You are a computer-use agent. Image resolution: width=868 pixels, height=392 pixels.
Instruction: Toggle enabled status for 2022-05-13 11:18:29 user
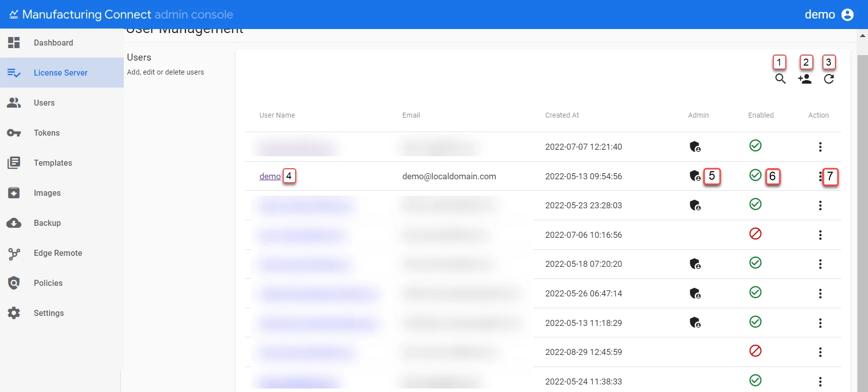click(x=755, y=321)
